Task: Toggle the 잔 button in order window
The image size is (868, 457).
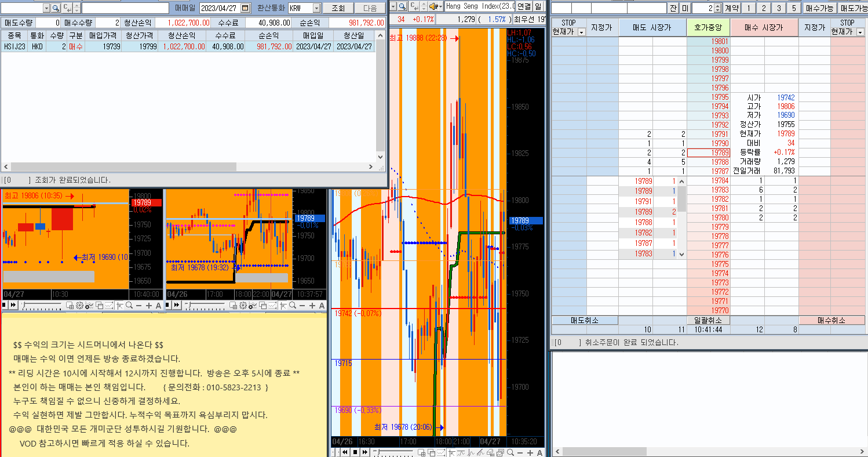Action: (673, 8)
